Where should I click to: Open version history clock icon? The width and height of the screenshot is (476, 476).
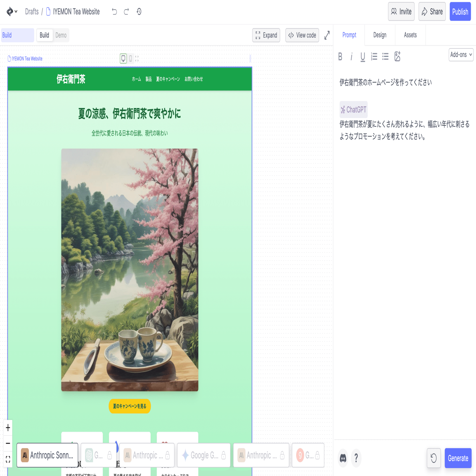pyautogui.click(x=139, y=12)
